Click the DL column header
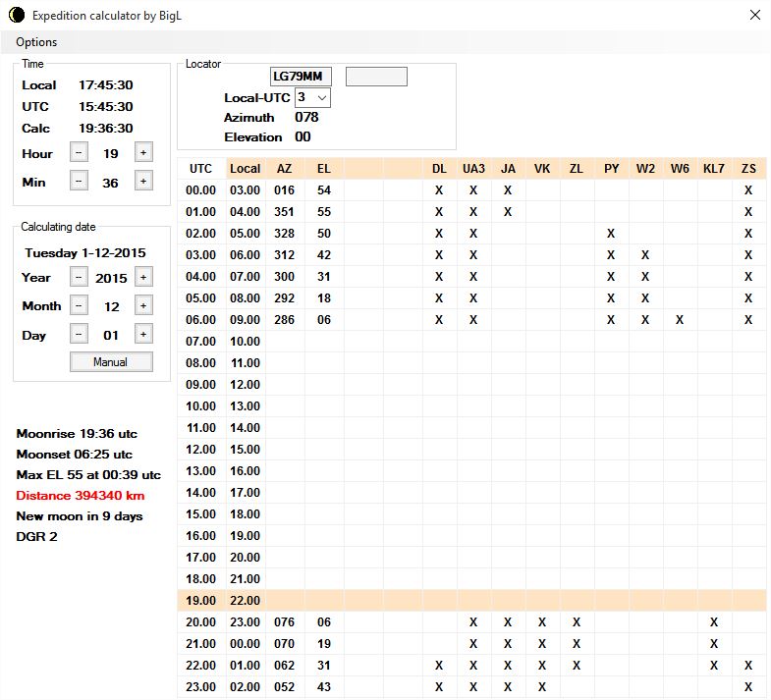The width and height of the screenshot is (771, 700). 439,168
